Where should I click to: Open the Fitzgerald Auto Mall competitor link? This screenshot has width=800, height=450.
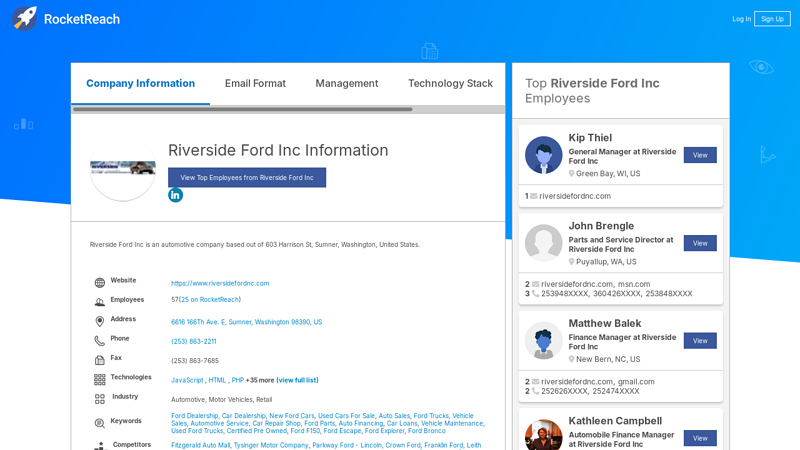click(201, 445)
